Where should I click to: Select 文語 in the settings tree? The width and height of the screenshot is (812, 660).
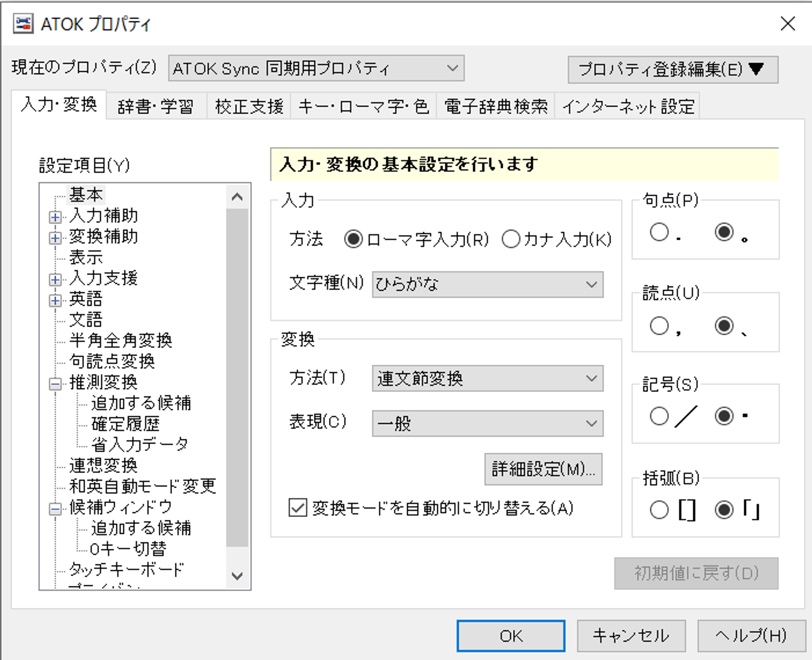tap(86, 320)
